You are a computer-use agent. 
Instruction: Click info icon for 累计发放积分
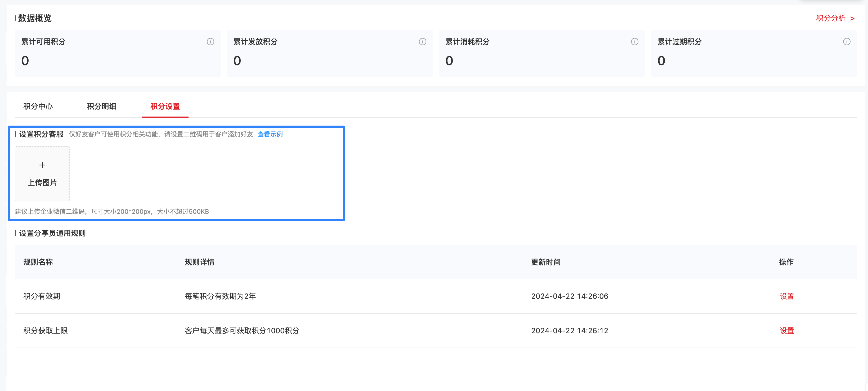[423, 42]
